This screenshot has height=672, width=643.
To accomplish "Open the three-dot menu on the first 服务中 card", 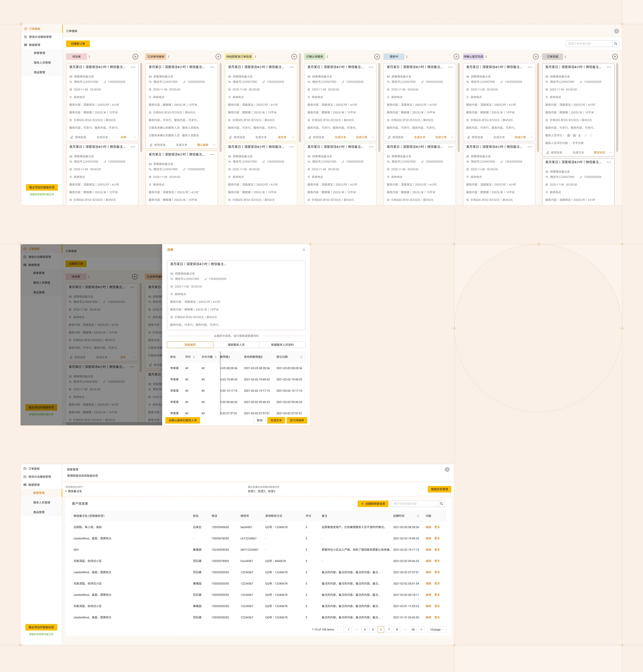I will pyautogui.click(x=450, y=67).
